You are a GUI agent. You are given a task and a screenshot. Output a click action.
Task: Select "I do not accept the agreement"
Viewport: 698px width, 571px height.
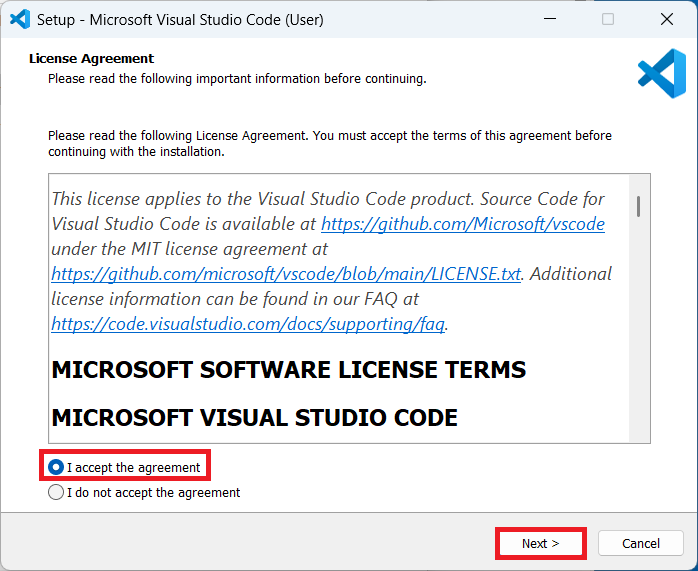coord(57,492)
